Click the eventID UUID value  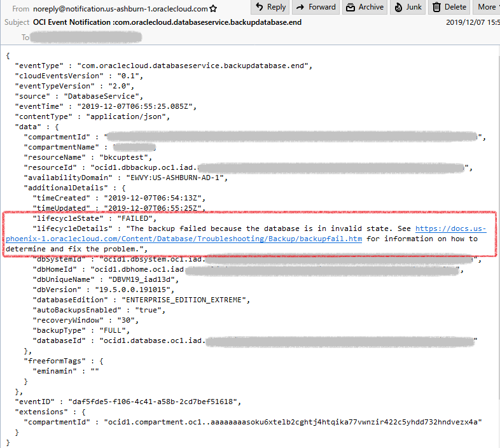[x=155, y=402]
